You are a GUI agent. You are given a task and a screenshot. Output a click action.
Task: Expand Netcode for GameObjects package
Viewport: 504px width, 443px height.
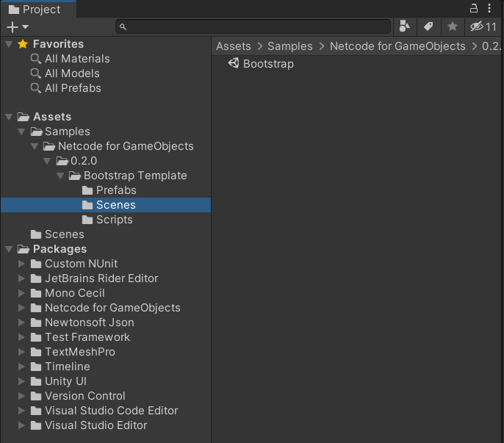[x=21, y=308]
